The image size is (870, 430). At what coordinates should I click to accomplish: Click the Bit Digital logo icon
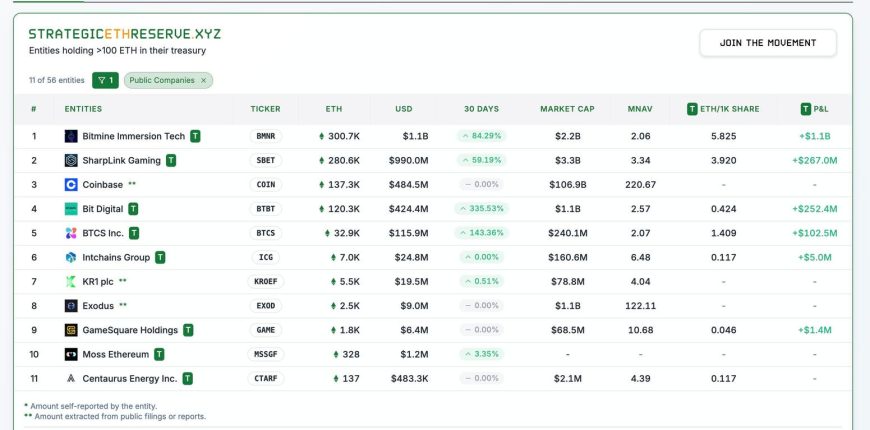coord(71,209)
